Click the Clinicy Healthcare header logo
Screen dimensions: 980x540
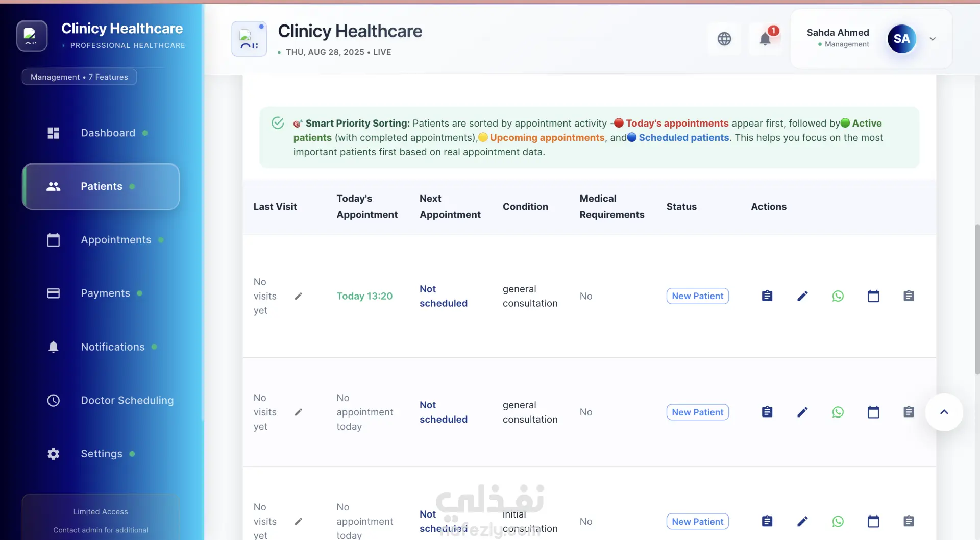249,39
